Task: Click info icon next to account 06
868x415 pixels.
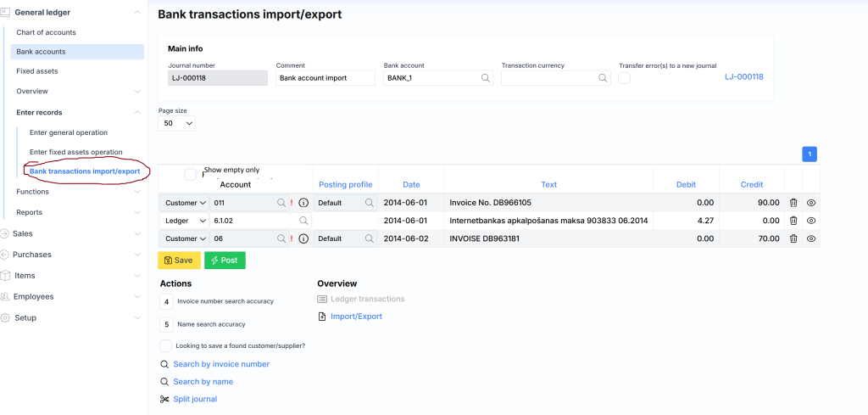Action: click(x=303, y=239)
